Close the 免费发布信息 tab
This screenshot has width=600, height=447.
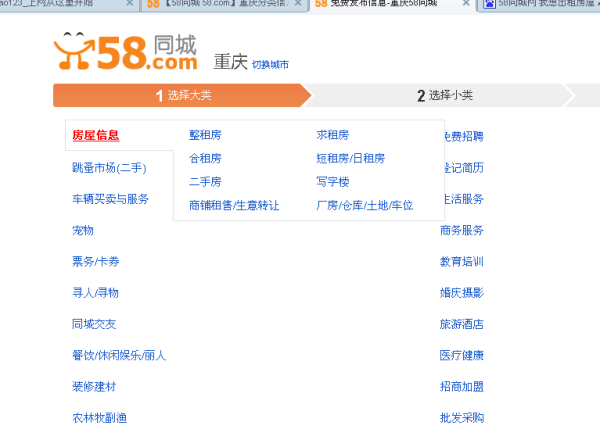tap(466, 3)
